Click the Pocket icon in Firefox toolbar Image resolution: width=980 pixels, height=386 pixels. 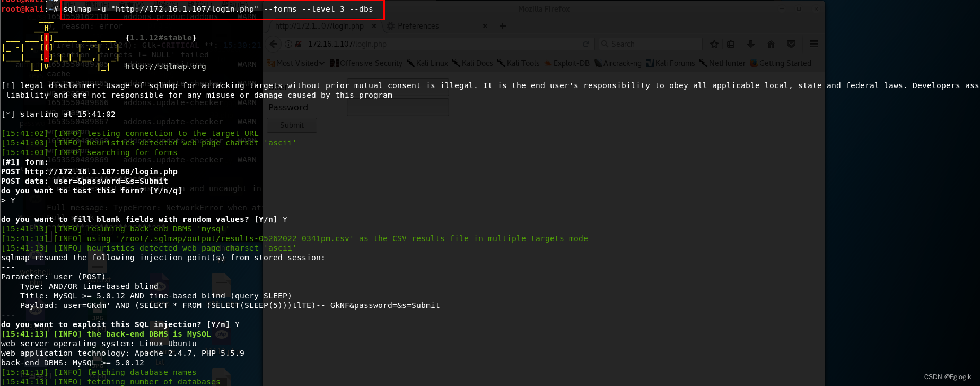tap(791, 44)
